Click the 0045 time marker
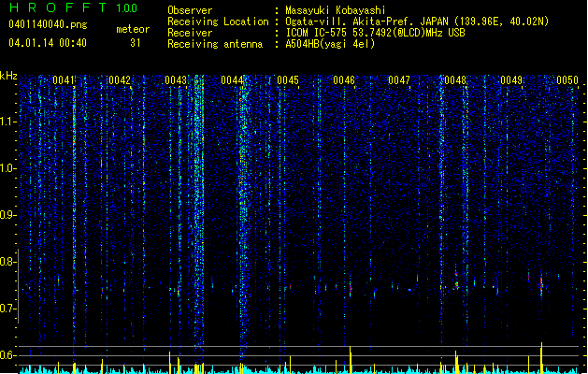 [x=288, y=80]
